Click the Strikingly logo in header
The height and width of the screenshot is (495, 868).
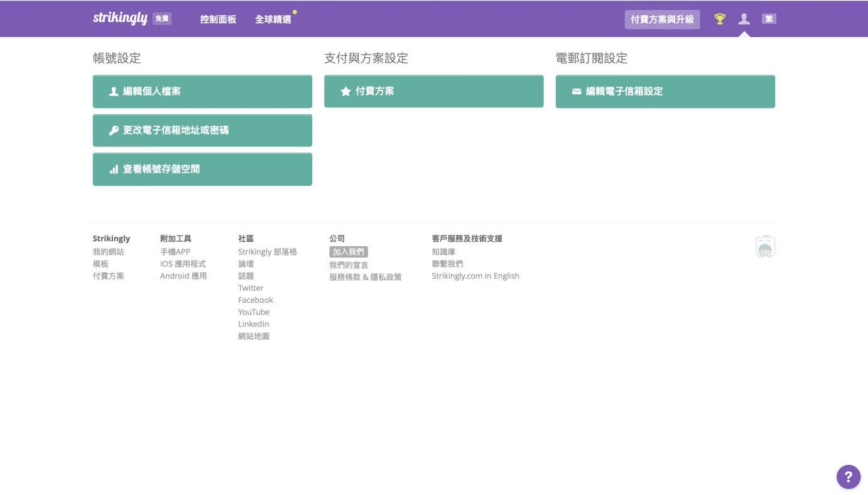121,18
